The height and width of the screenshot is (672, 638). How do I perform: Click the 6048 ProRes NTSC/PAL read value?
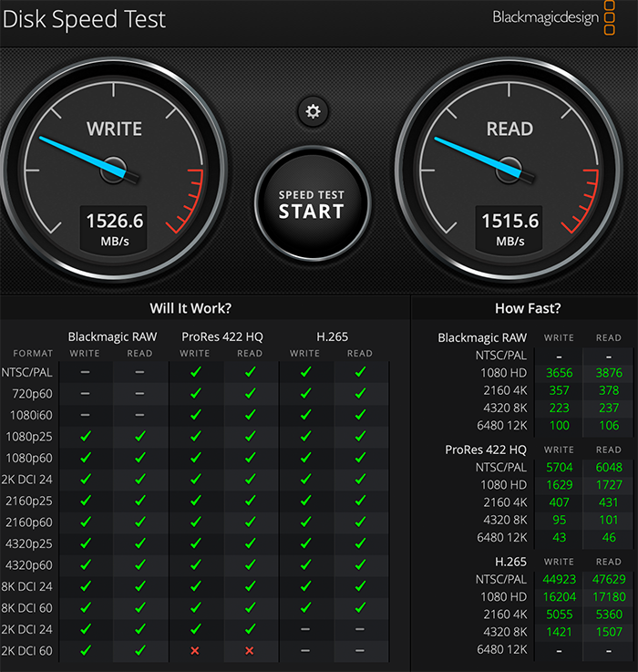(x=609, y=467)
